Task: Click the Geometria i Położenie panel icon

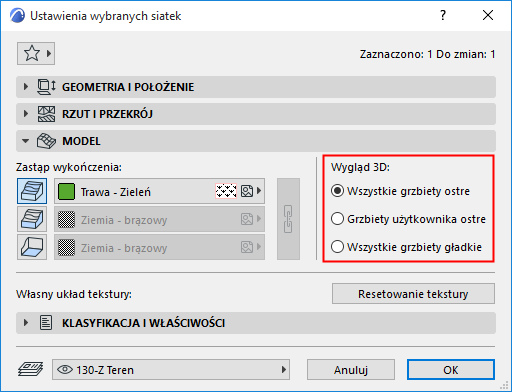Action: (46, 87)
